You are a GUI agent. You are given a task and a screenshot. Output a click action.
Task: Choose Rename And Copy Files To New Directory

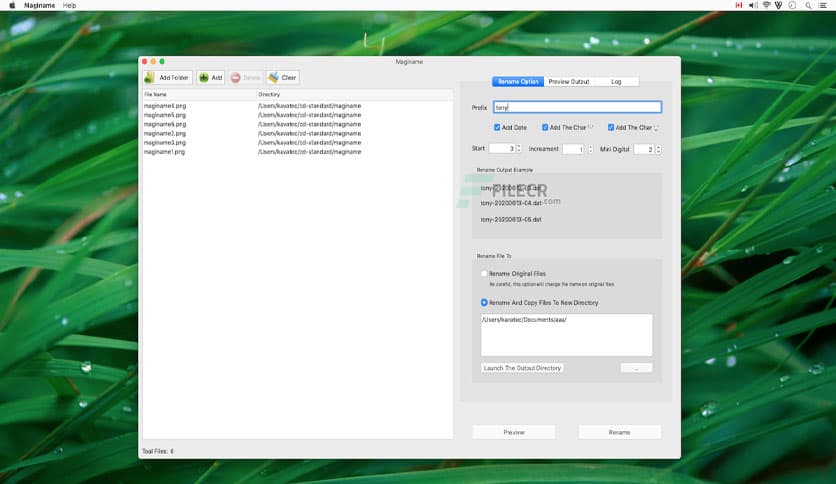[484, 302]
